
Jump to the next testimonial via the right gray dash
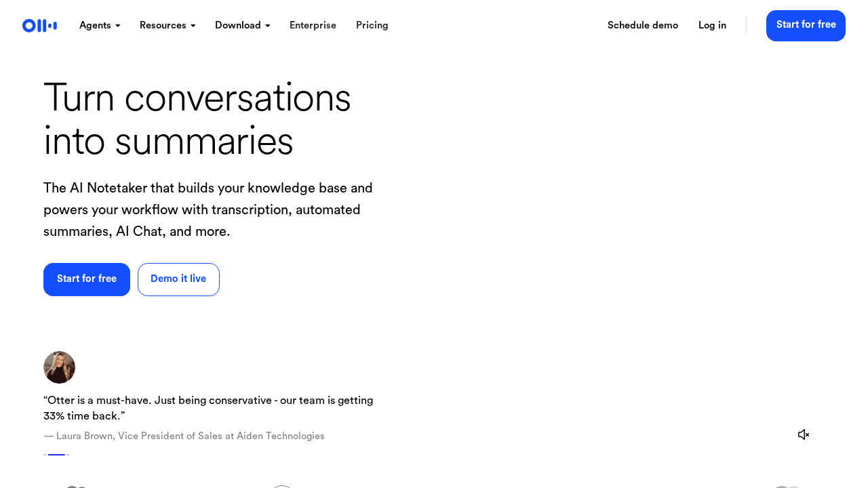[x=68, y=455]
